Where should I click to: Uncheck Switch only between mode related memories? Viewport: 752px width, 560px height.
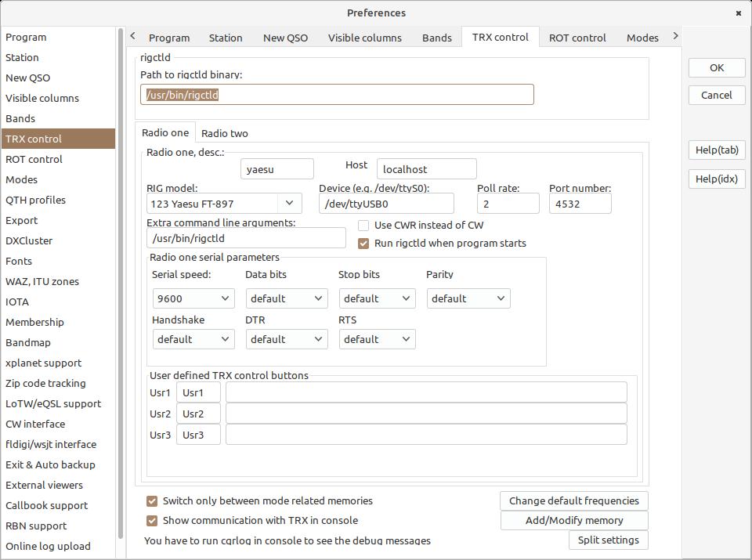pos(152,501)
